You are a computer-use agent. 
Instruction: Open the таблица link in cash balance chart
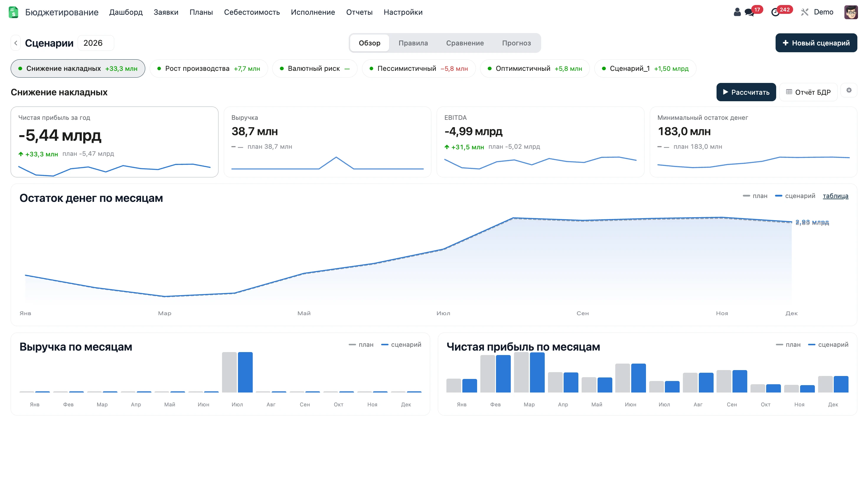point(835,196)
